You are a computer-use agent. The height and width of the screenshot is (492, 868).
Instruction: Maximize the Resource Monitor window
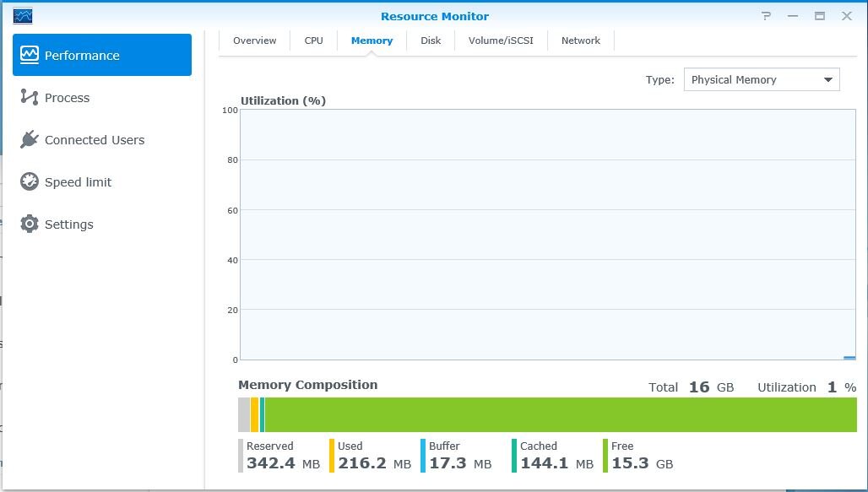pyautogui.click(x=819, y=16)
